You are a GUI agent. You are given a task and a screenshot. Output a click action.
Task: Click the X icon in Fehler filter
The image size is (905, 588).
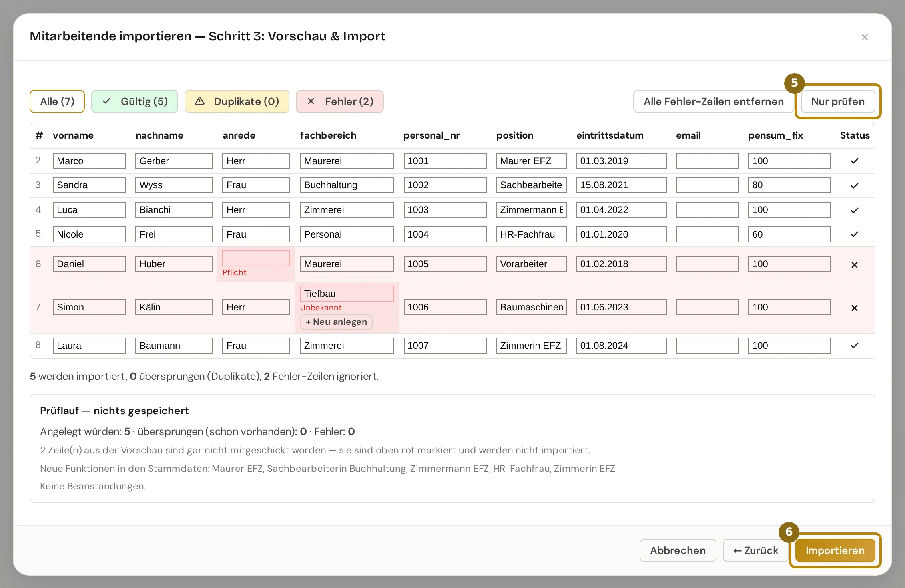coord(311,101)
